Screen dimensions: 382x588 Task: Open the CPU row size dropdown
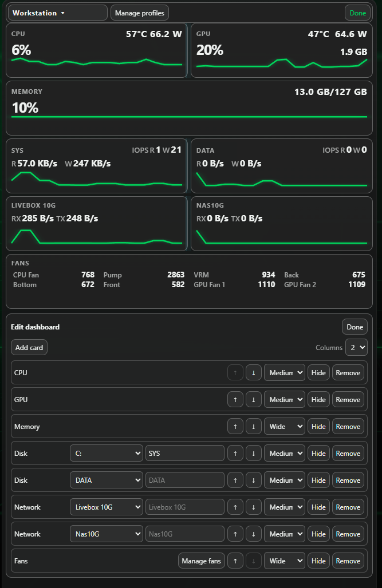click(x=284, y=373)
